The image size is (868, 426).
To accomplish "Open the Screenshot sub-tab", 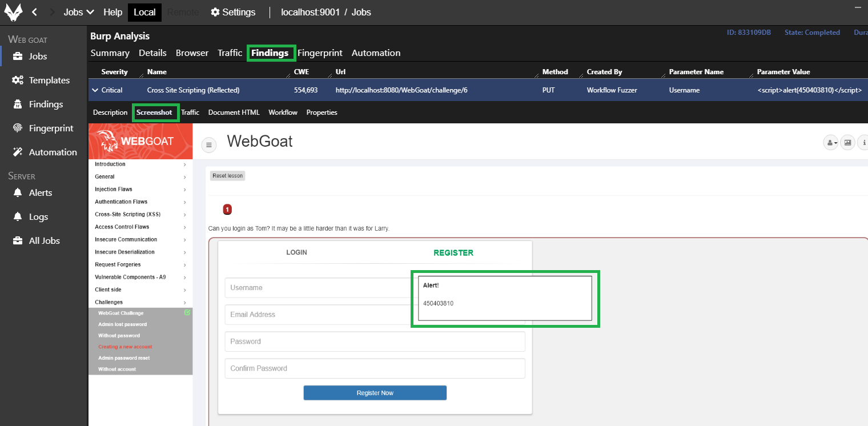I will [x=154, y=112].
